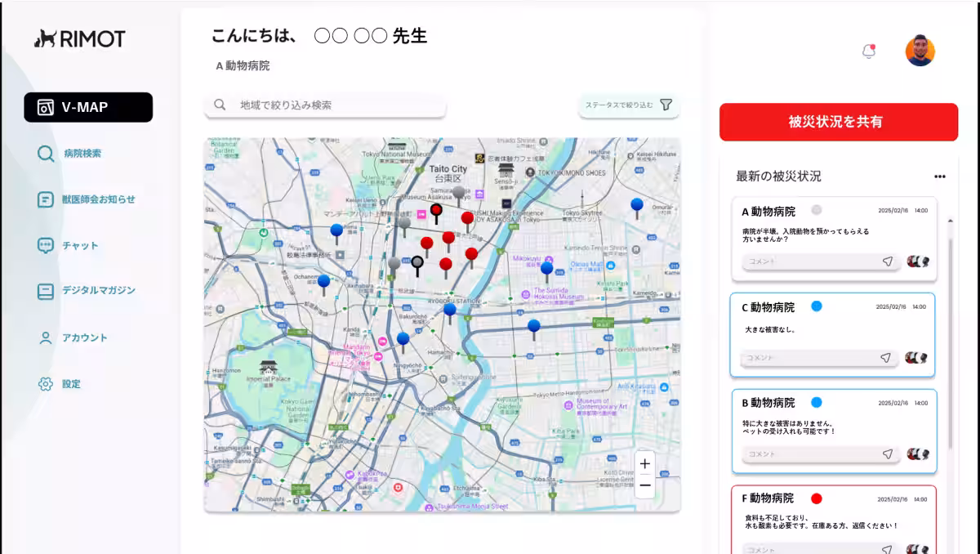Open 病院検索 in the sidebar
The image size is (980, 554).
point(82,154)
